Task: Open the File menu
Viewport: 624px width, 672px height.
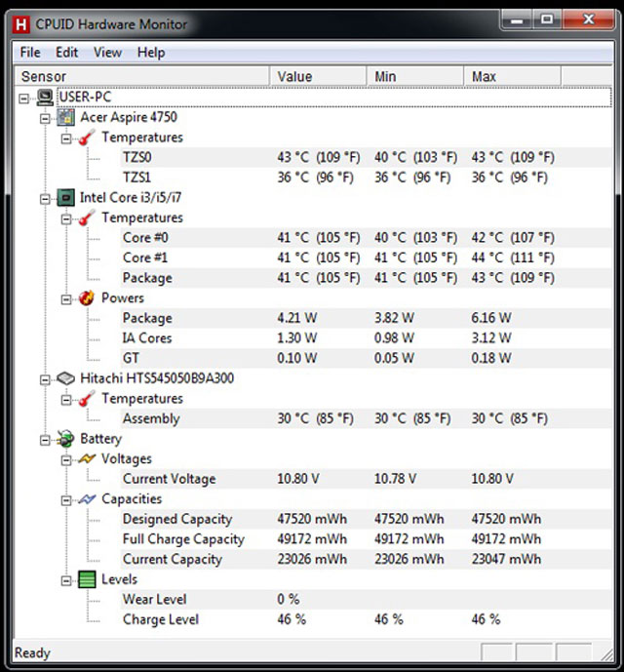Action: [30, 53]
